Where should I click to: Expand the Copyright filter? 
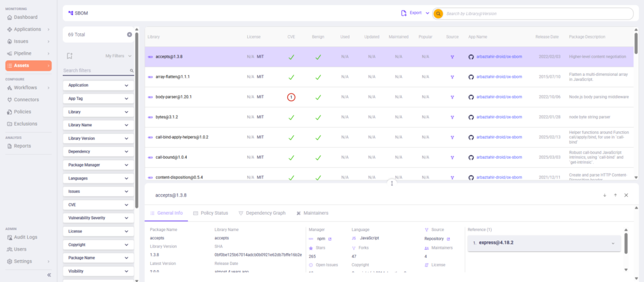pos(99,245)
